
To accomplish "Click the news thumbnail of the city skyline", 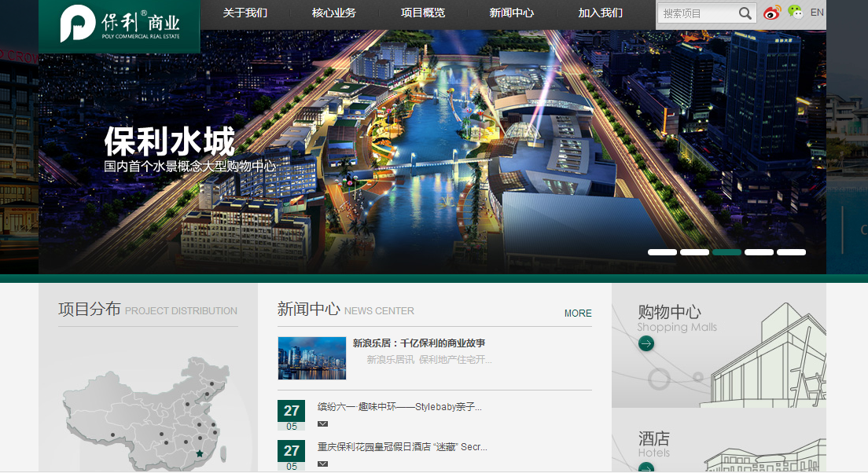I will click(x=311, y=358).
